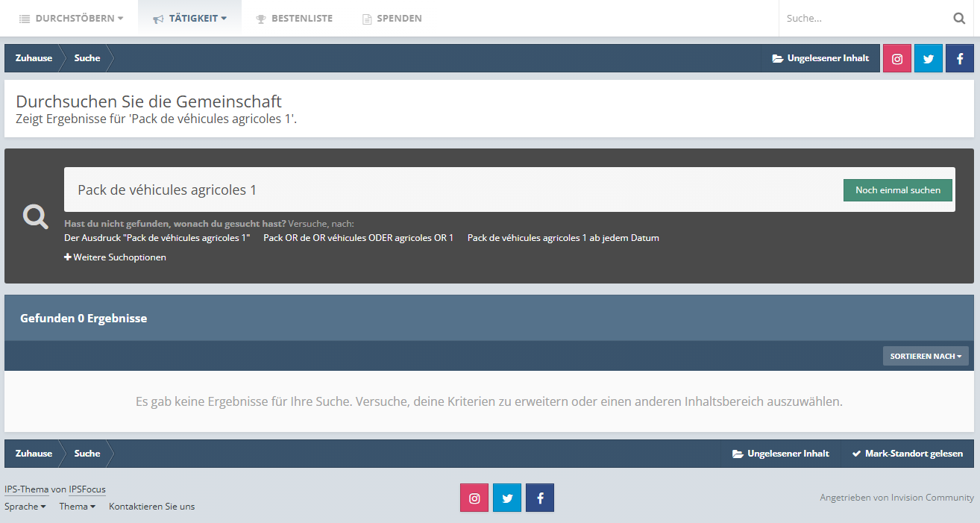Click the footer Facebook icon
This screenshot has height=523, width=980.
point(540,498)
